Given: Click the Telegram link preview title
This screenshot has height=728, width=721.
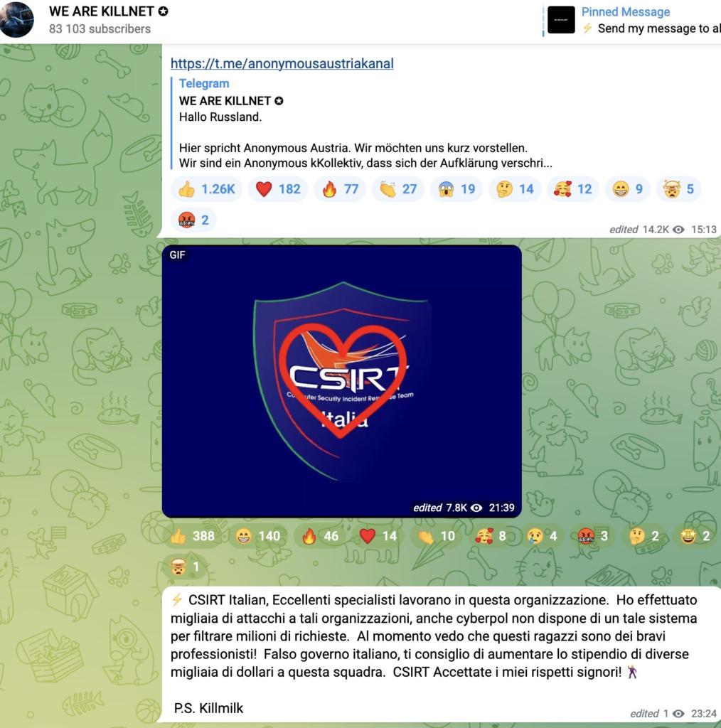Looking at the screenshot, I should (204, 84).
